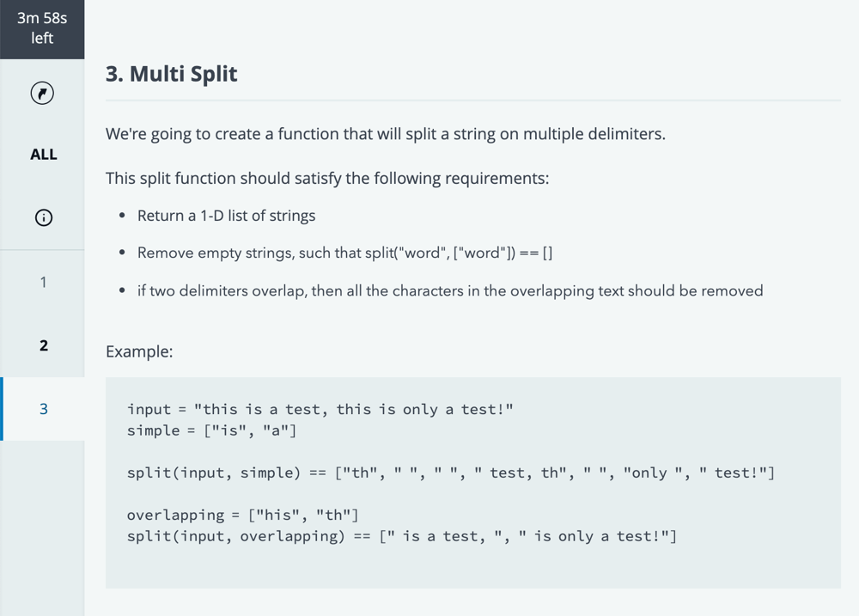Select the ALL questions tab
Viewport: 859px width, 616px height.
pyautogui.click(x=43, y=155)
